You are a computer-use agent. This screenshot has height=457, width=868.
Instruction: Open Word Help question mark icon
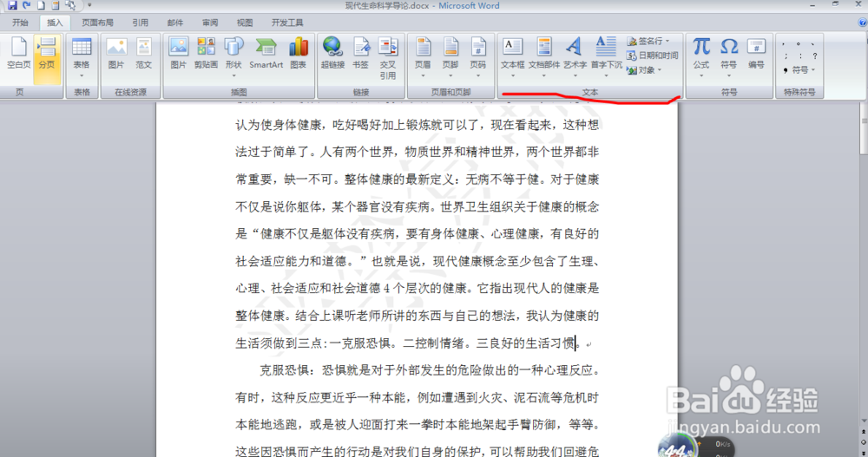[x=862, y=23]
